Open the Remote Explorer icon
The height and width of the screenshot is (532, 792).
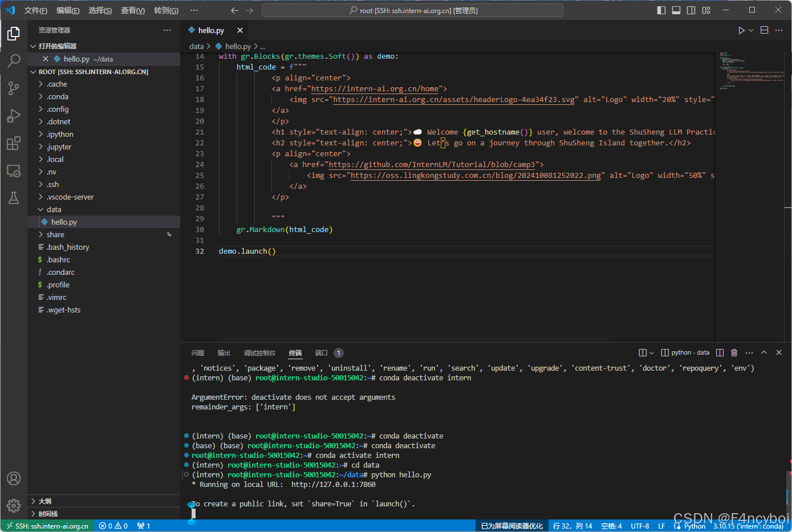coord(14,170)
